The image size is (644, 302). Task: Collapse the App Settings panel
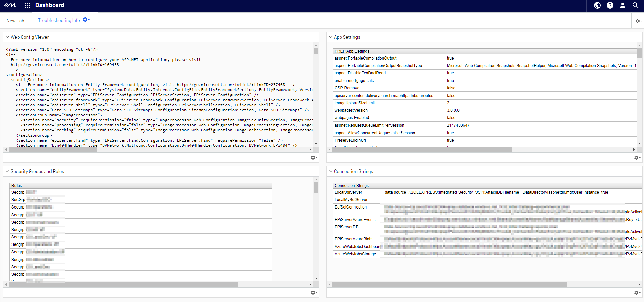(x=331, y=37)
